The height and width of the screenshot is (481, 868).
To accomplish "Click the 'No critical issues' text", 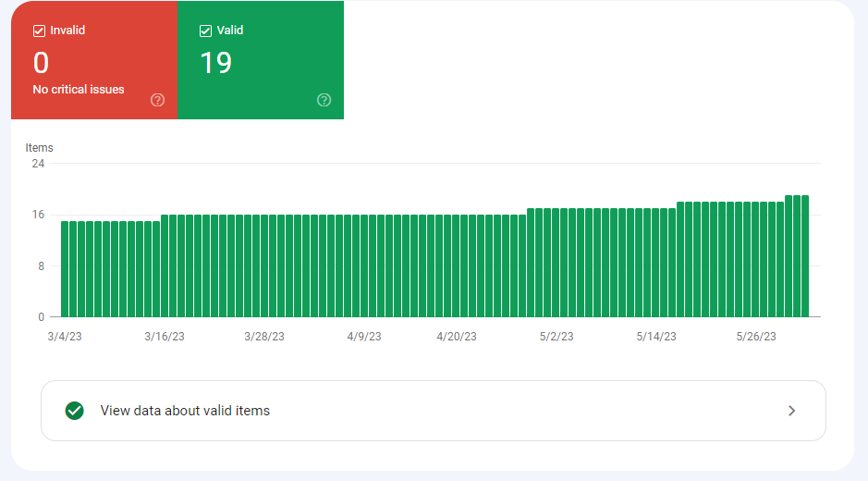I will (x=79, y=90).
